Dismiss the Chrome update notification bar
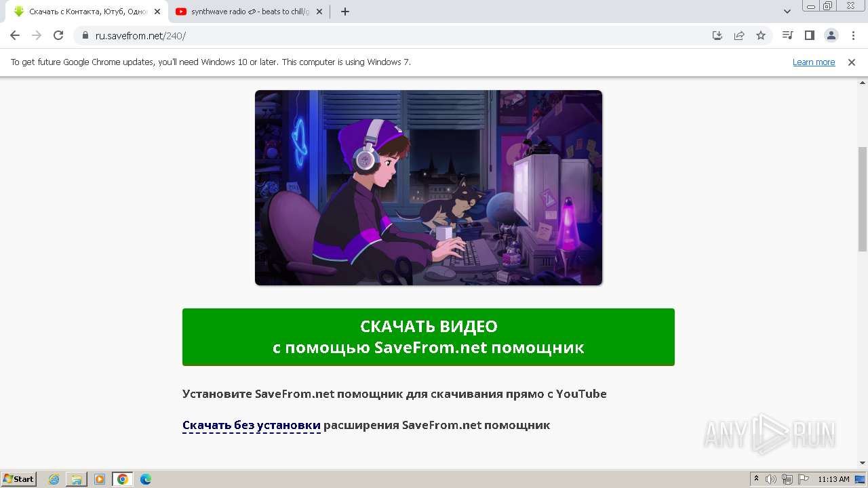This screenshot has width=868, height=488. coord(852,62)
